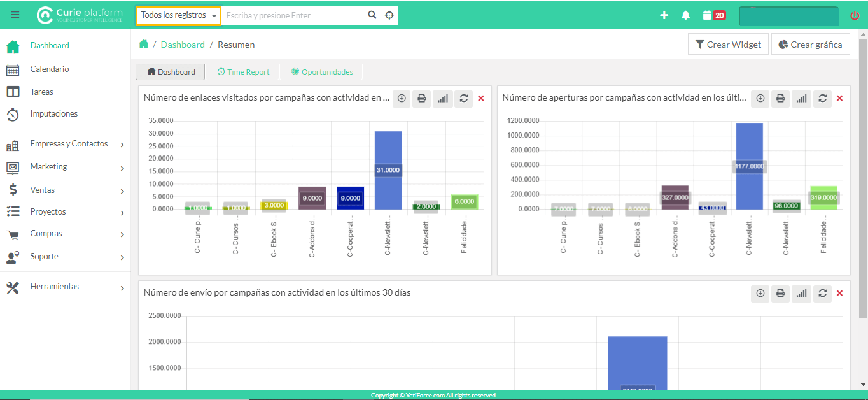Close the 'enlaces visitados' widget
Screen dimensions: 868x400
coord(481,98)
